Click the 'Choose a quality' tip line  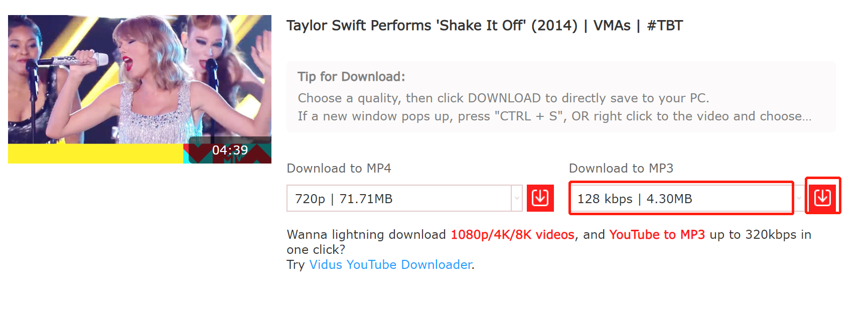click(503, 98)
